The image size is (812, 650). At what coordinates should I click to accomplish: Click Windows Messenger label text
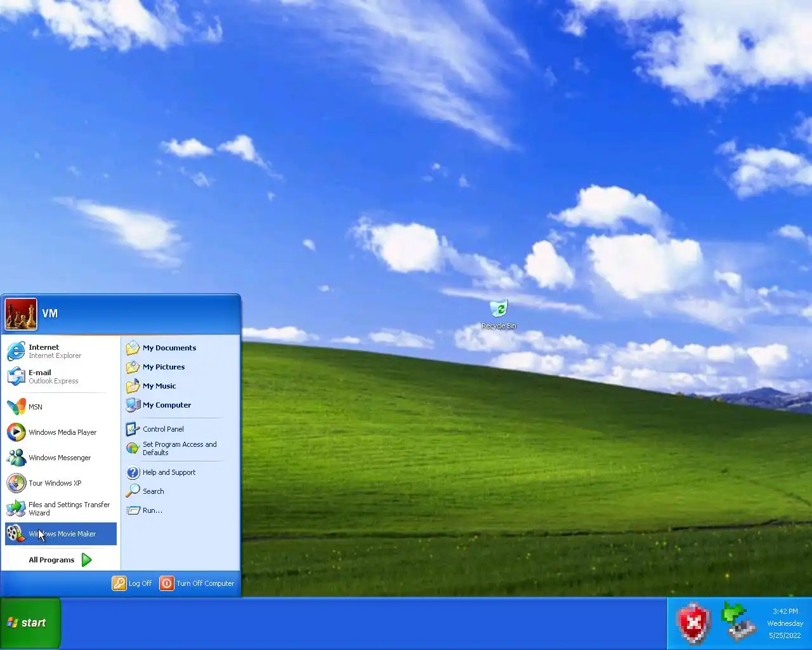60,458
